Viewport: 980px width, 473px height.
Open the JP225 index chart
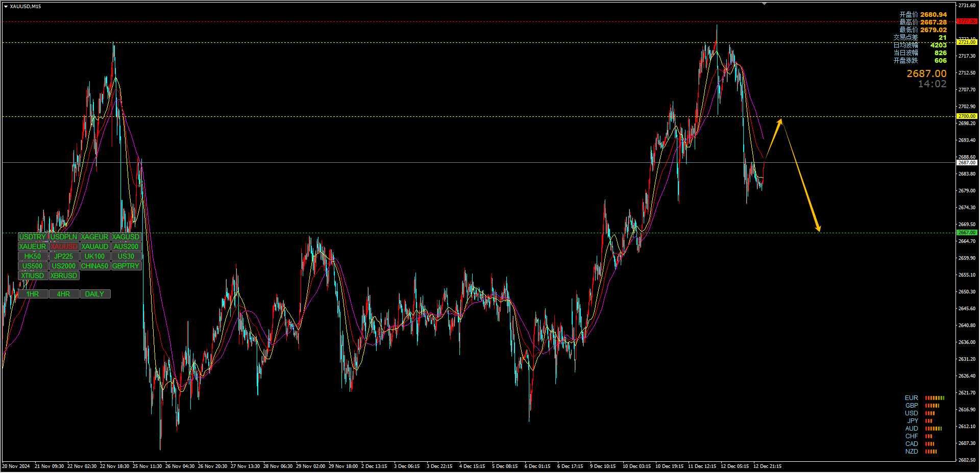64,256
